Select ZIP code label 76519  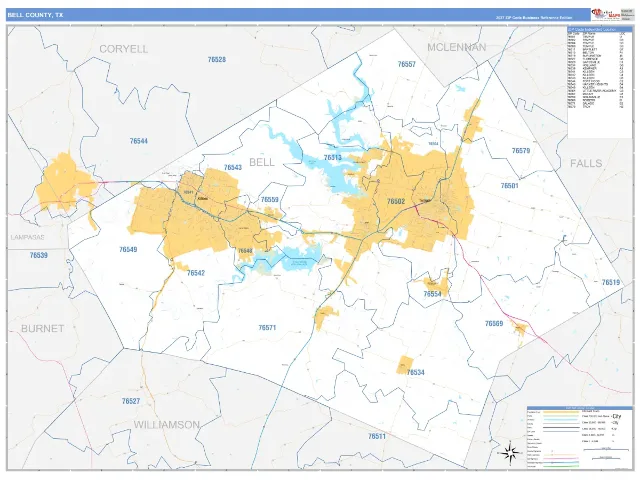611,282
